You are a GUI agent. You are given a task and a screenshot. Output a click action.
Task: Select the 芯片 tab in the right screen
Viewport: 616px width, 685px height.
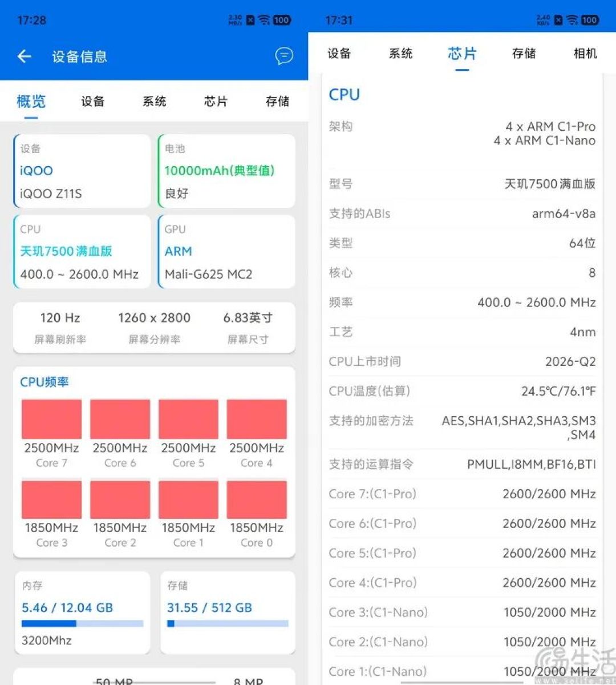(x=462, y=54)
